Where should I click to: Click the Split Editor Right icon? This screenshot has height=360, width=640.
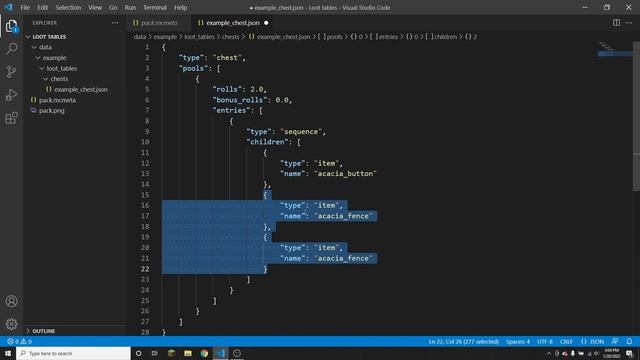616,23
